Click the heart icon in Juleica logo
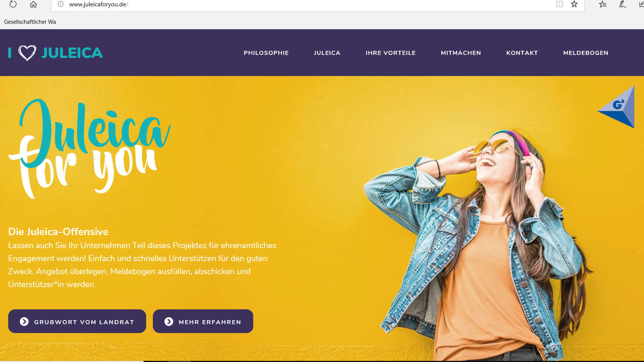This screenshot has width=644, height=362. click(27, 53)
